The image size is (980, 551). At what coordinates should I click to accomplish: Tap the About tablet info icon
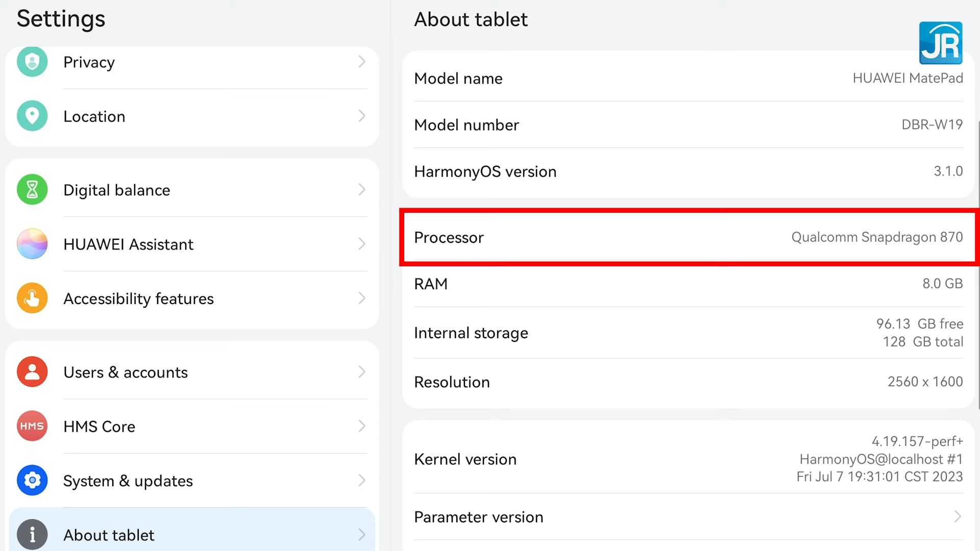pyautogui.click(x=32, y=534)
